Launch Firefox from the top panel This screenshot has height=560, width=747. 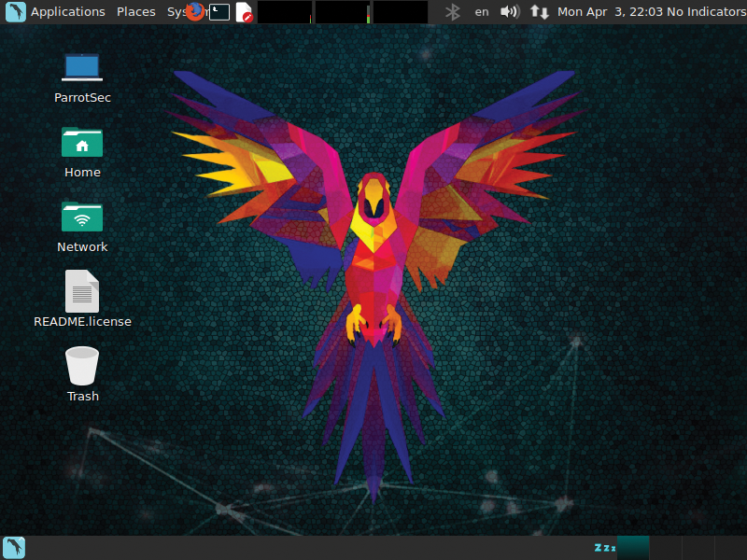click(194, 11)
